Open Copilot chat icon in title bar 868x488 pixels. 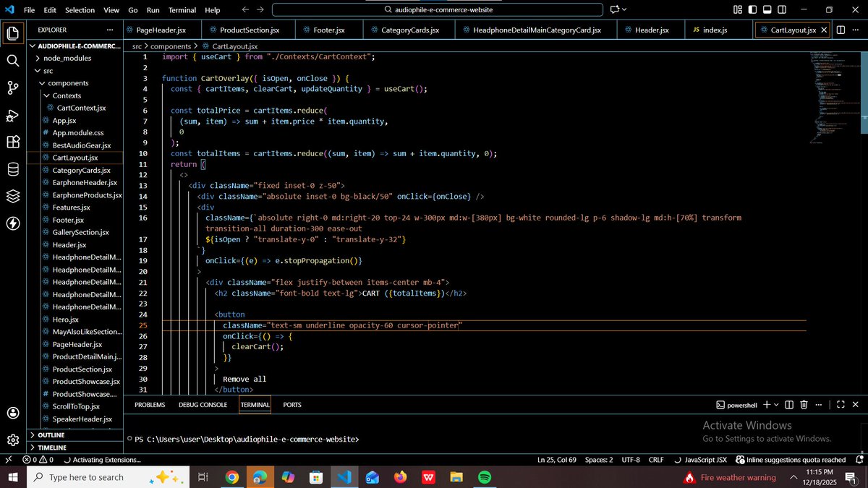tap(614, 9)
